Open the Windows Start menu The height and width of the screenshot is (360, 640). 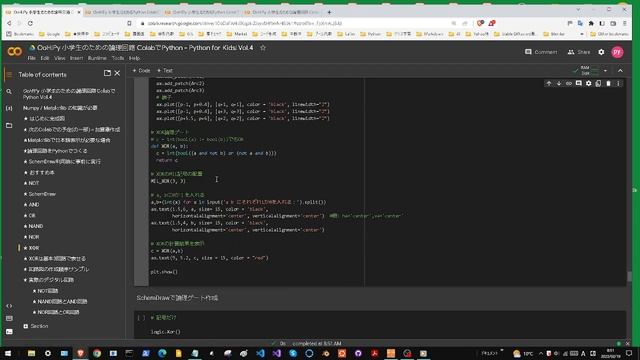[x=8, y=353]
